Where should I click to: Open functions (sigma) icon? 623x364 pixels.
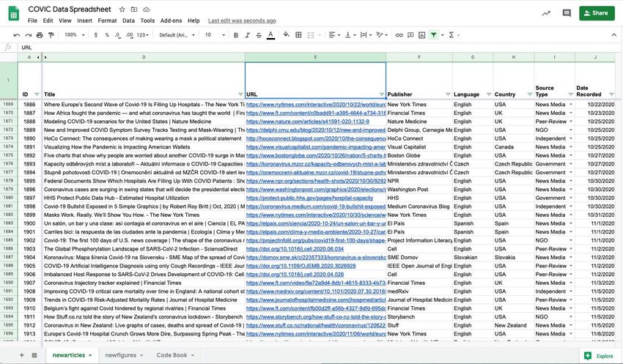(451, 35)
